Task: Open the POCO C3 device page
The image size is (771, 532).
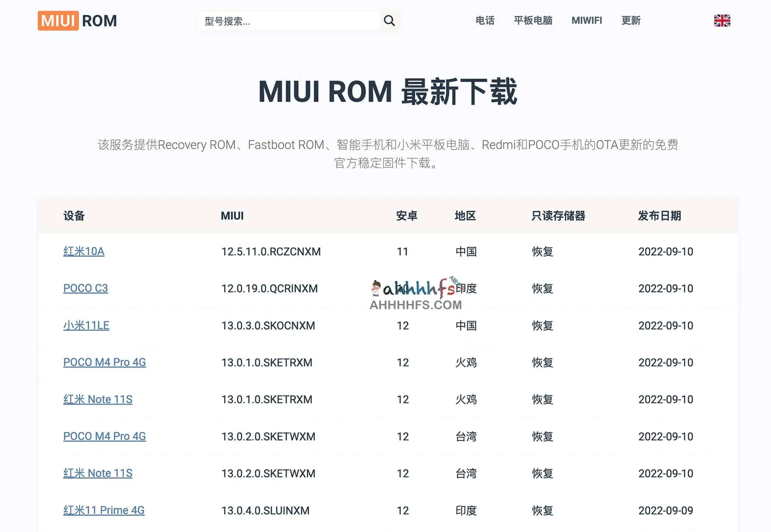Action: point(86,289)
